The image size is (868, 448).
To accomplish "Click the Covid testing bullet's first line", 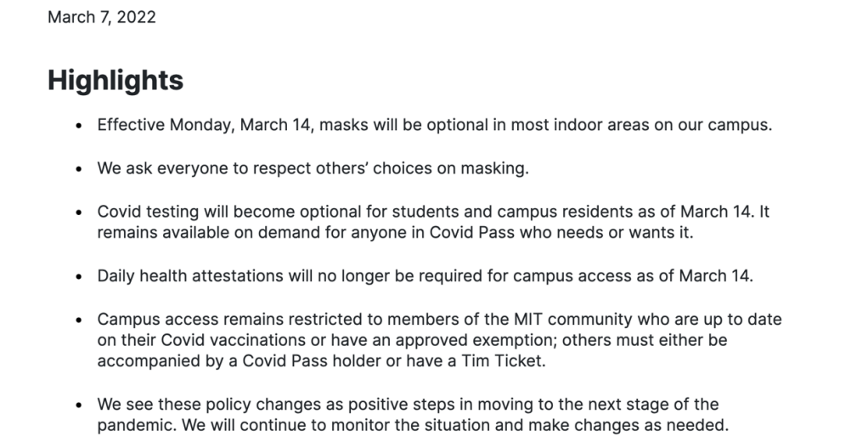I will (433, 212).
